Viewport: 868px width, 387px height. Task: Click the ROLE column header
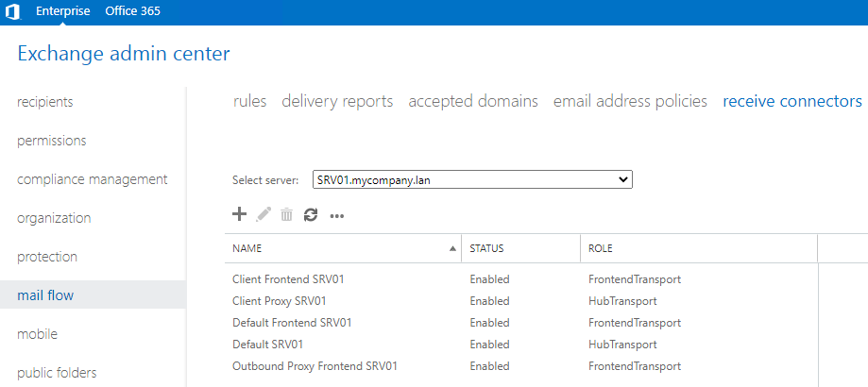tap(699, 249)
